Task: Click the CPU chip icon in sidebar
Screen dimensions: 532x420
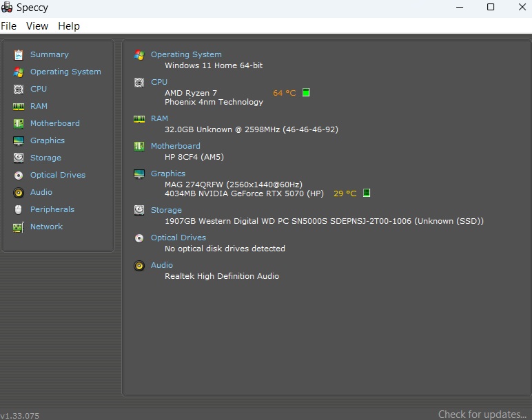Action: point(19,89)
